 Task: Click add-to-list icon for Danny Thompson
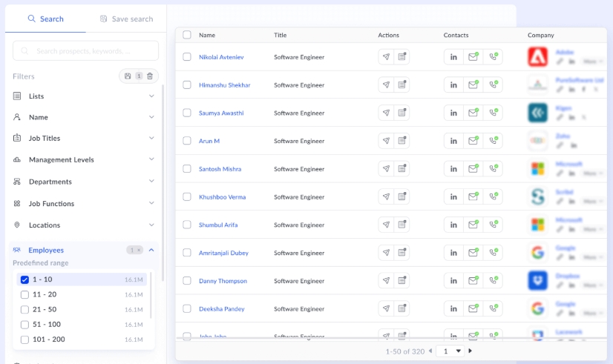(402, 280)
